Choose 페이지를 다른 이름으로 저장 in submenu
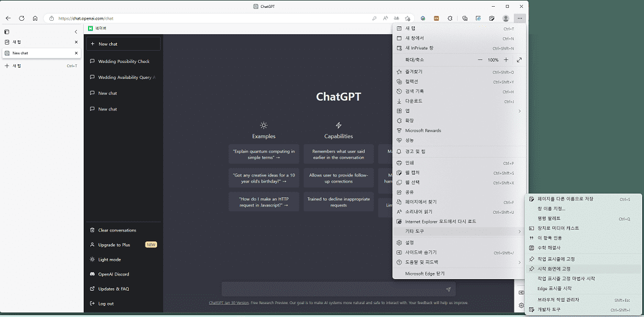 pos(584,199)
